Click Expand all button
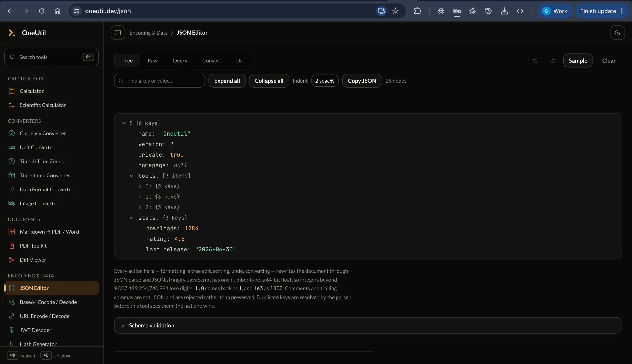This screenshot has height=364, width=632. coord(227,81)
